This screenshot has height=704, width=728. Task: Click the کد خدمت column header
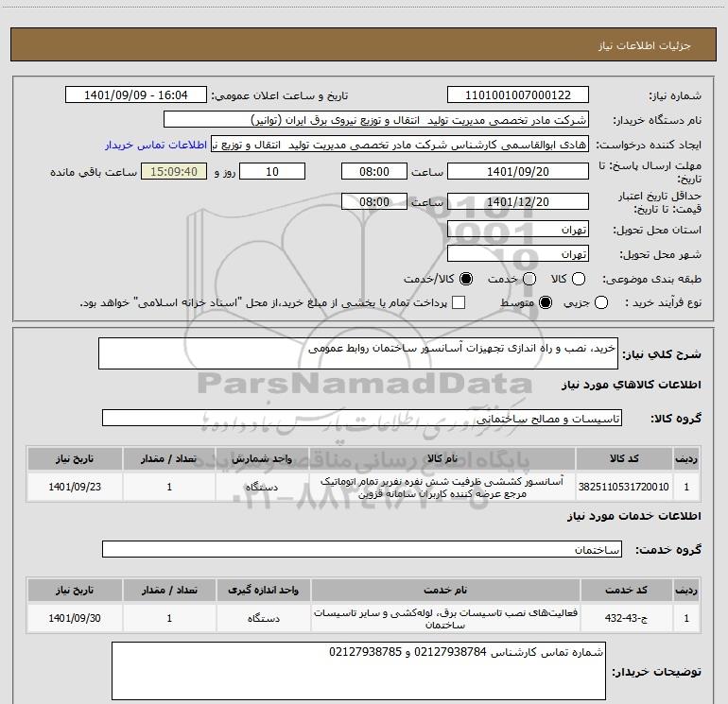pos(626,590)
